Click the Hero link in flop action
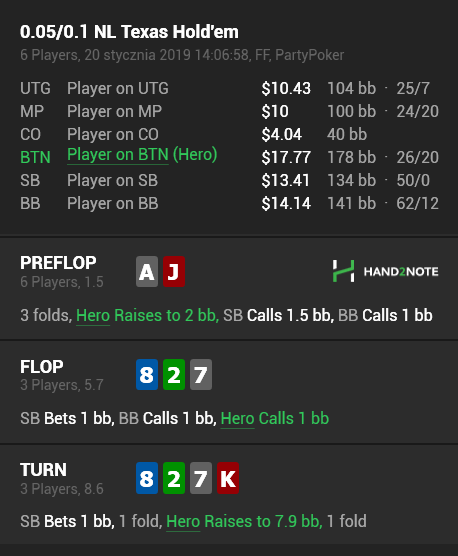The height and width of the screenshot is (556, 458). tap(238, 418)
